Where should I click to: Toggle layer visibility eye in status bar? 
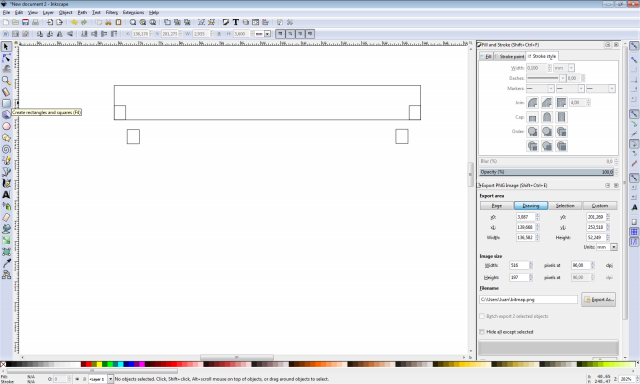pyautogui.click(x=77, y=379)
